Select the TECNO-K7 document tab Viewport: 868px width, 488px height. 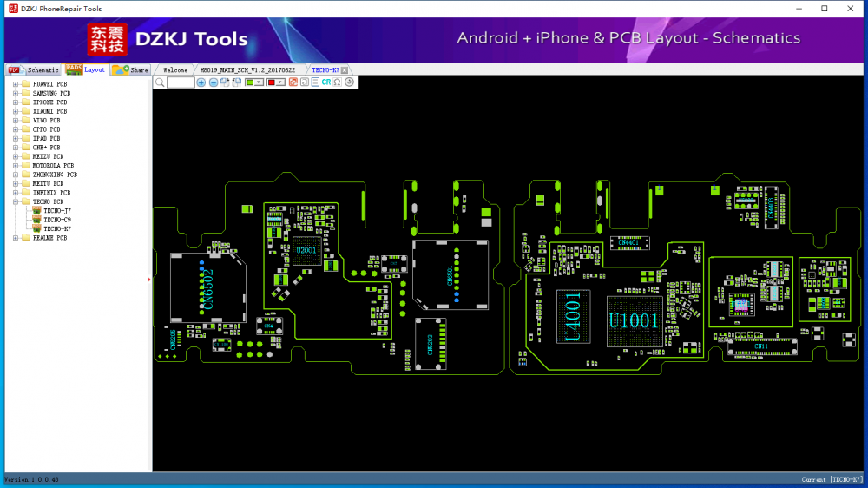pyautogui.click(x=325, y=70)
